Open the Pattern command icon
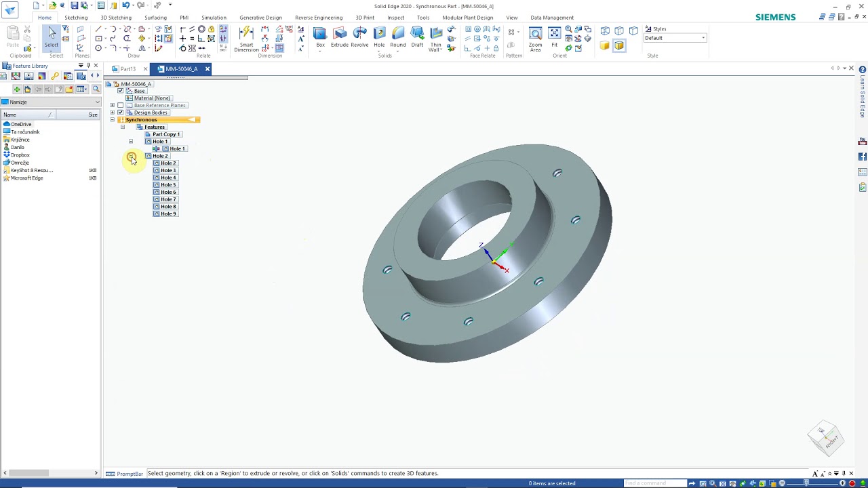This screenshot has height=488, width=868. pos(511,32)
